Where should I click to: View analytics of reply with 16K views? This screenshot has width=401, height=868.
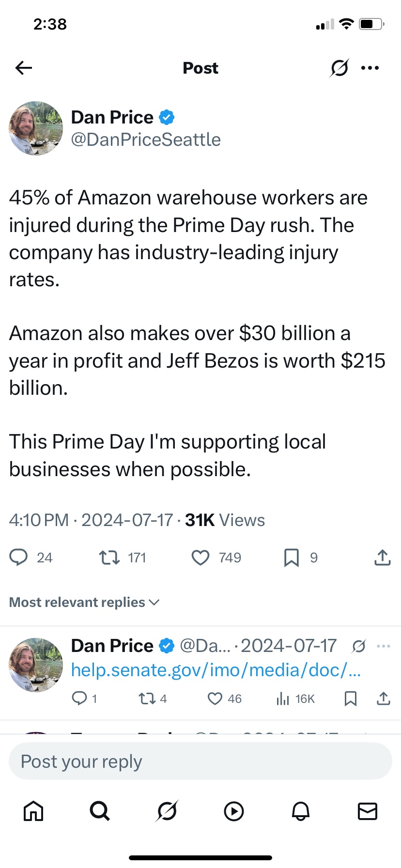click(x=295, y=698)
